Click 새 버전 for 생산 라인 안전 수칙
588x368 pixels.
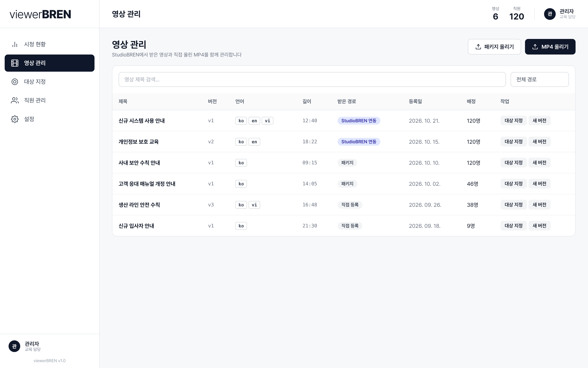(x=539, y=205)
